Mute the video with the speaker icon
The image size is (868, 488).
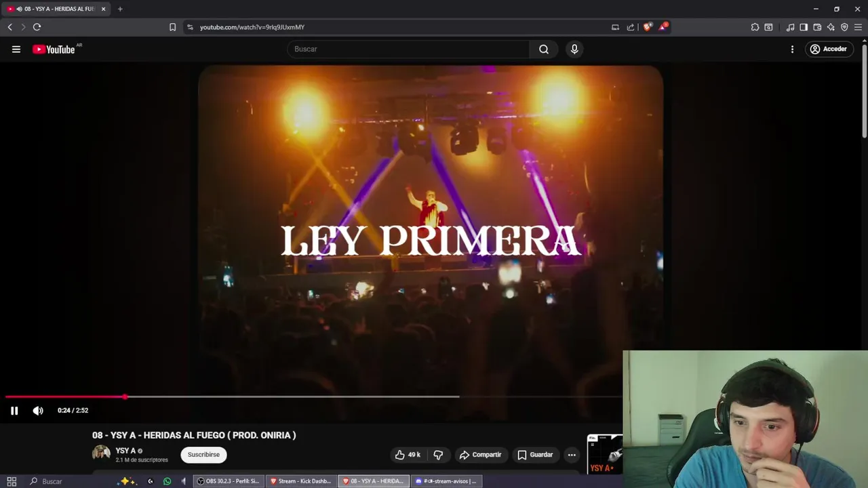click(38, 411)
